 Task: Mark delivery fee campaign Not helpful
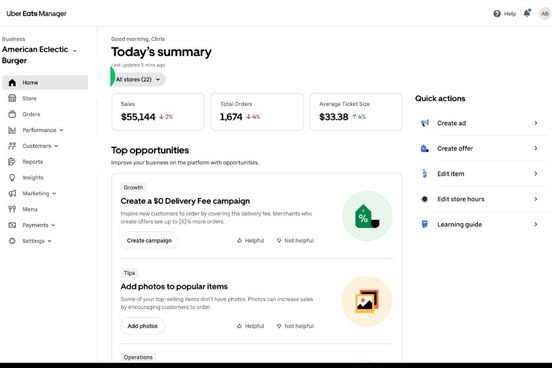(x=295, y=241)
